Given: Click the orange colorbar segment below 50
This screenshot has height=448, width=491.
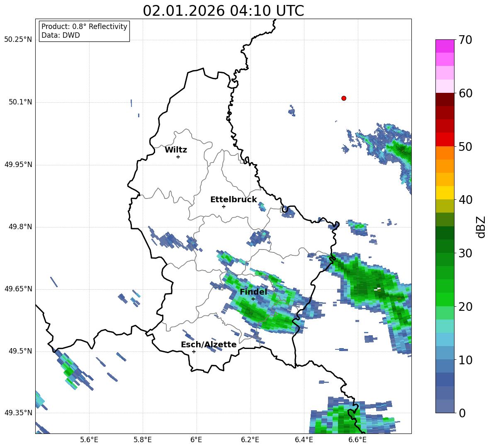Looking at the screenshot, I should point(445,153).
